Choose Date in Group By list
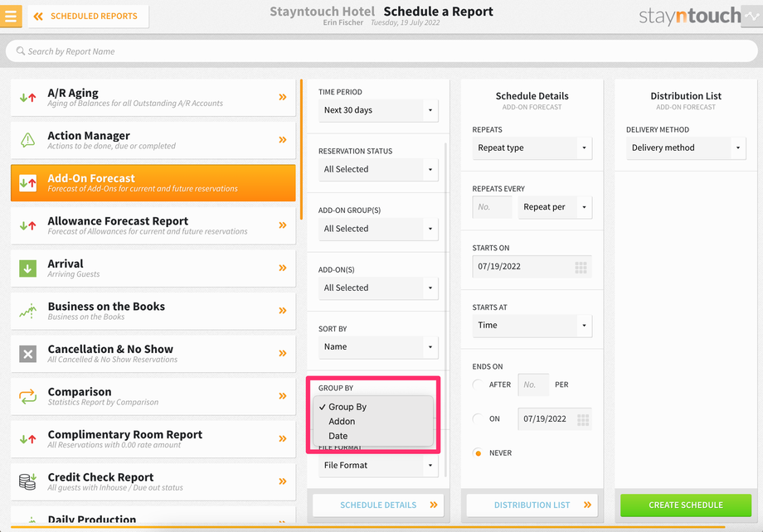 coord(373,436)
